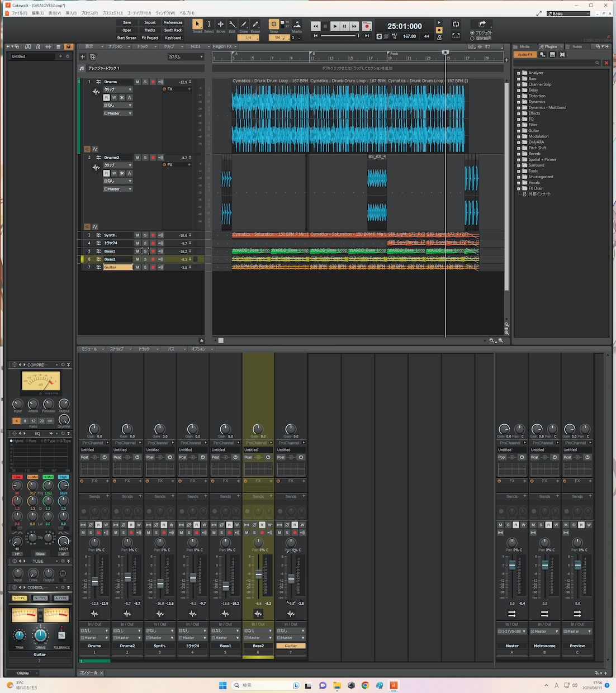Select the Smart tool
616x693 pixels.
pos(197,25)
